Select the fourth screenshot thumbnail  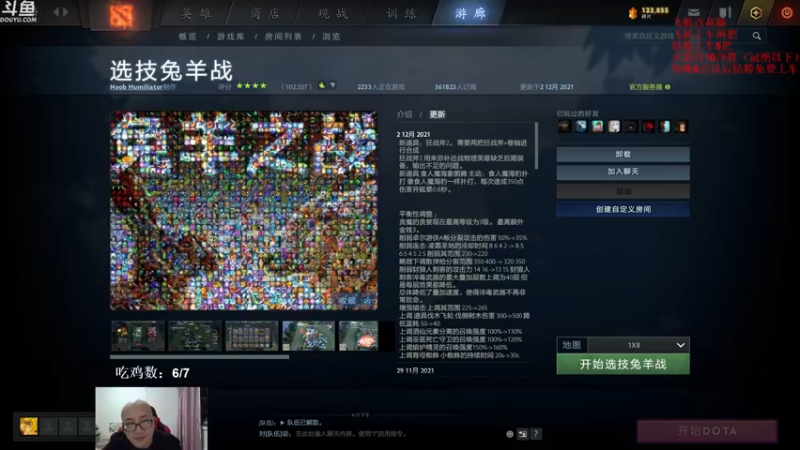(309, 336)
